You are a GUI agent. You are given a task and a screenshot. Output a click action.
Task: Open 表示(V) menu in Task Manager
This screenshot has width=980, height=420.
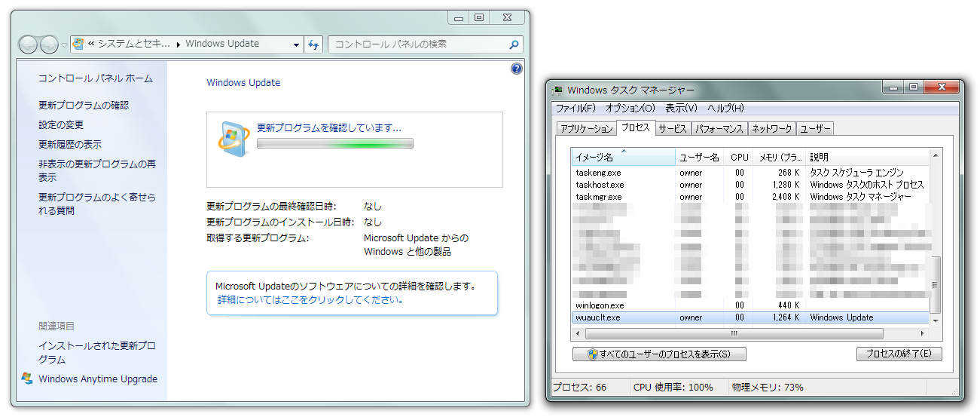coord(682,109)
